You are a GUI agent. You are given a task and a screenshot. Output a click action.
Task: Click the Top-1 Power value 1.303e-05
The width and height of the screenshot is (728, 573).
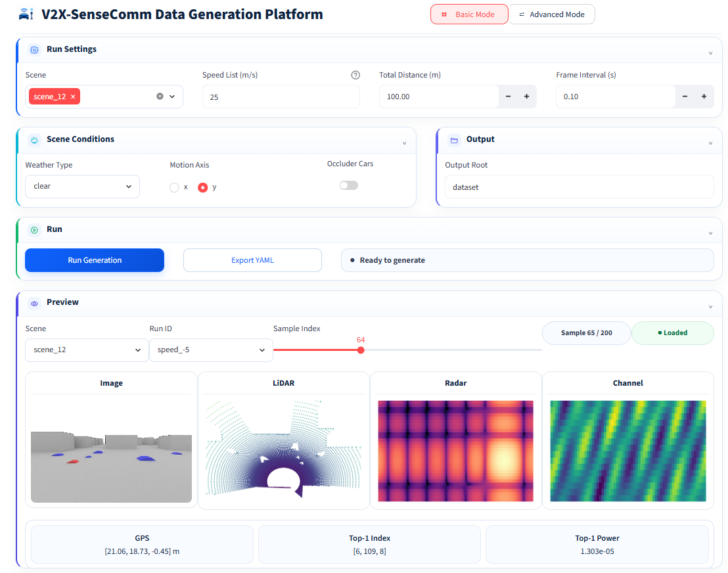pyautogui.click(x=597, y=551)
